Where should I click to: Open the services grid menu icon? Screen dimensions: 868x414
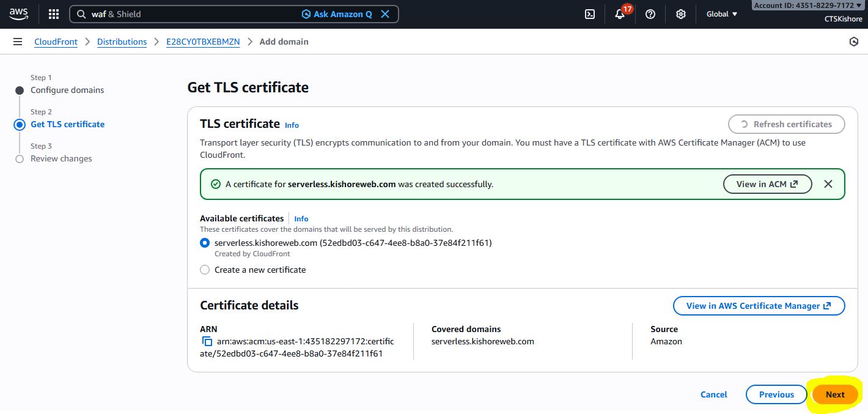pos(54,14)
